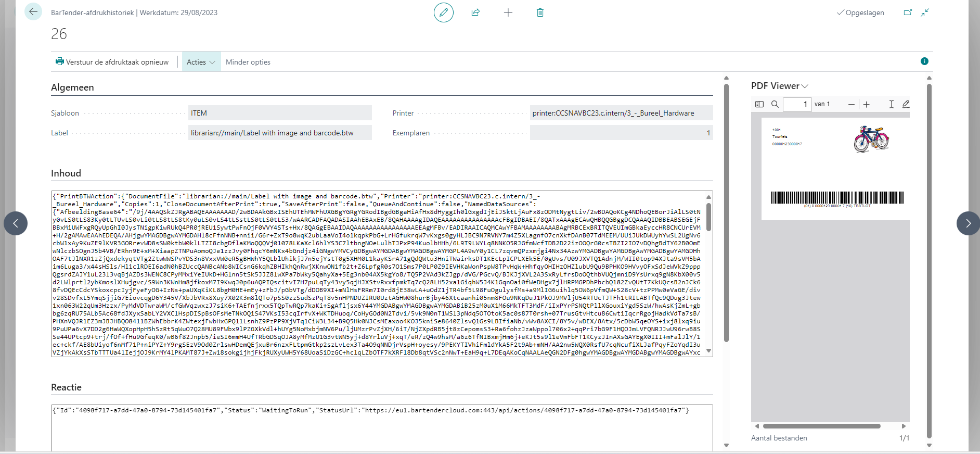Screen dimensions: 980x454
Task: Show the info factbox icon
Action: [924, 61]
